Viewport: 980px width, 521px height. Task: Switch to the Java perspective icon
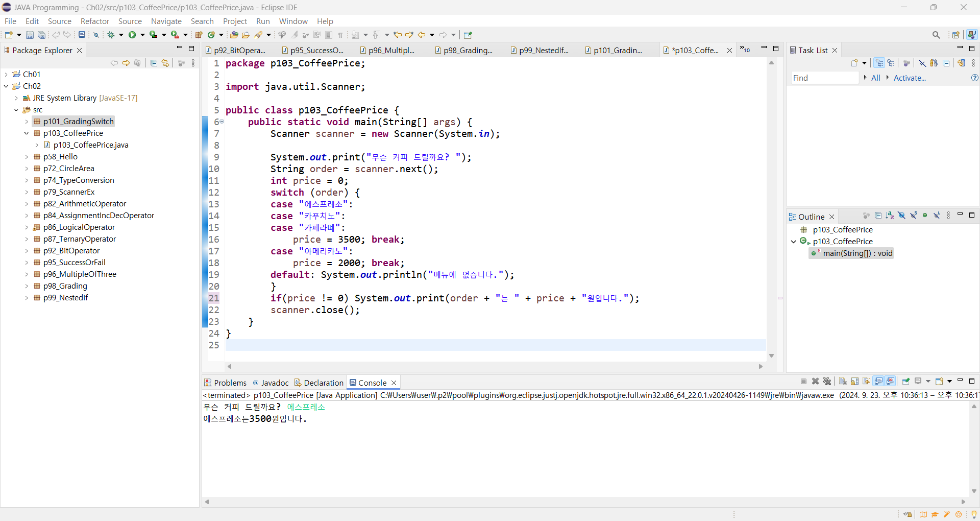pyautogui.click(x=972, y=35)
